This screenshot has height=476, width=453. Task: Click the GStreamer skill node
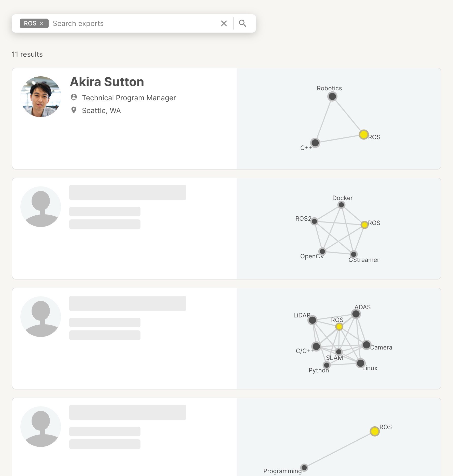click(x=353, y=254)
